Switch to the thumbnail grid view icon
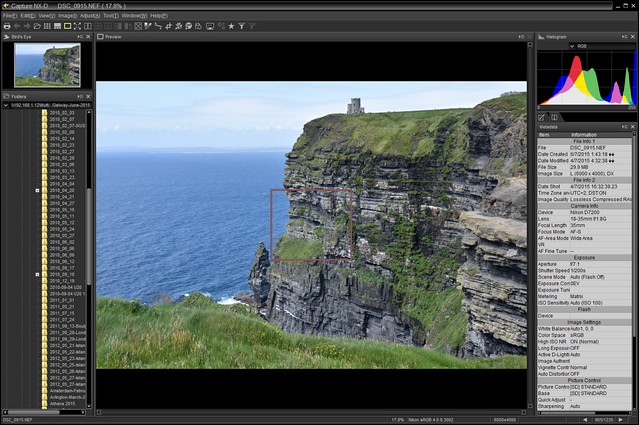The width and height of the screenshot is (639, 425). pyautogui.click(x=47, y=26)
